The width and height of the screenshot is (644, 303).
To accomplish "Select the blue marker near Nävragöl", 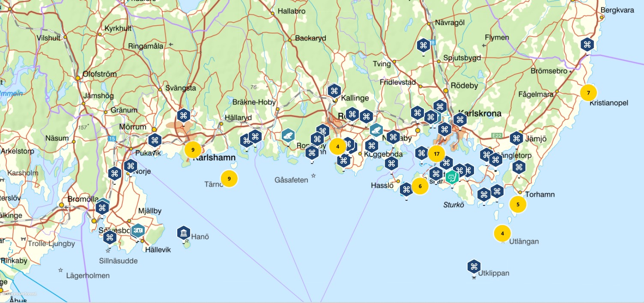I will [x=423, y=45].
